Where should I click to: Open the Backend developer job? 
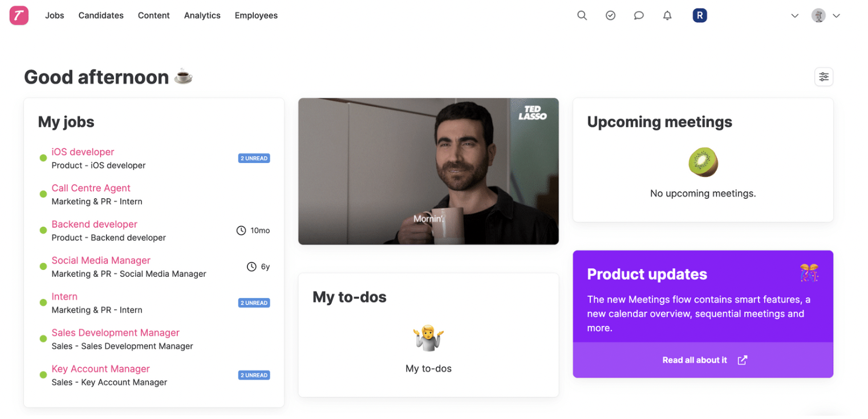click(94, 224)
